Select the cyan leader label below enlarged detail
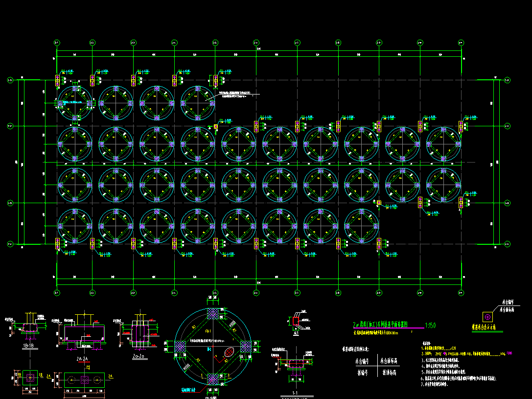 188,390
